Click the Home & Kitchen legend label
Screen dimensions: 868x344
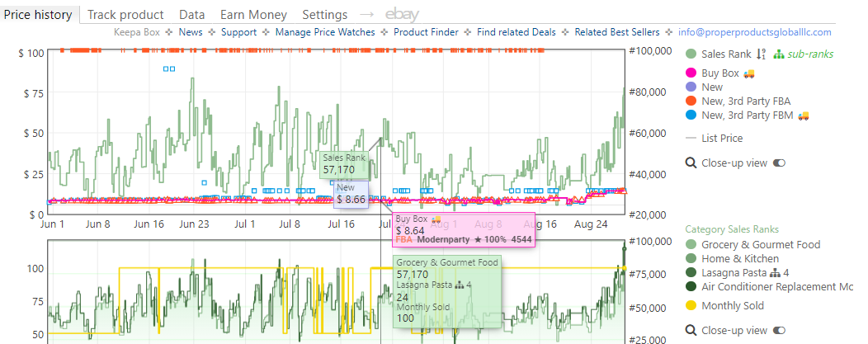740,258
